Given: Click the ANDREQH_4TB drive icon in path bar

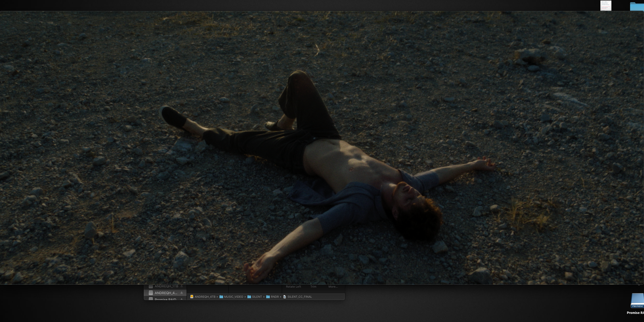Looking at the screenshot, I should (x=192, y=297).
